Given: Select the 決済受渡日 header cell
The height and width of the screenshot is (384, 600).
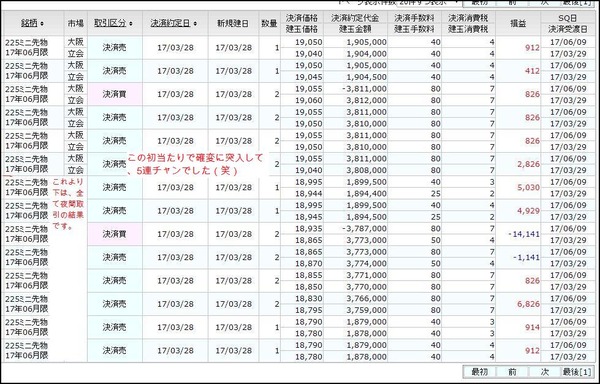Looking at the screenshot, I should pos(568,29).
